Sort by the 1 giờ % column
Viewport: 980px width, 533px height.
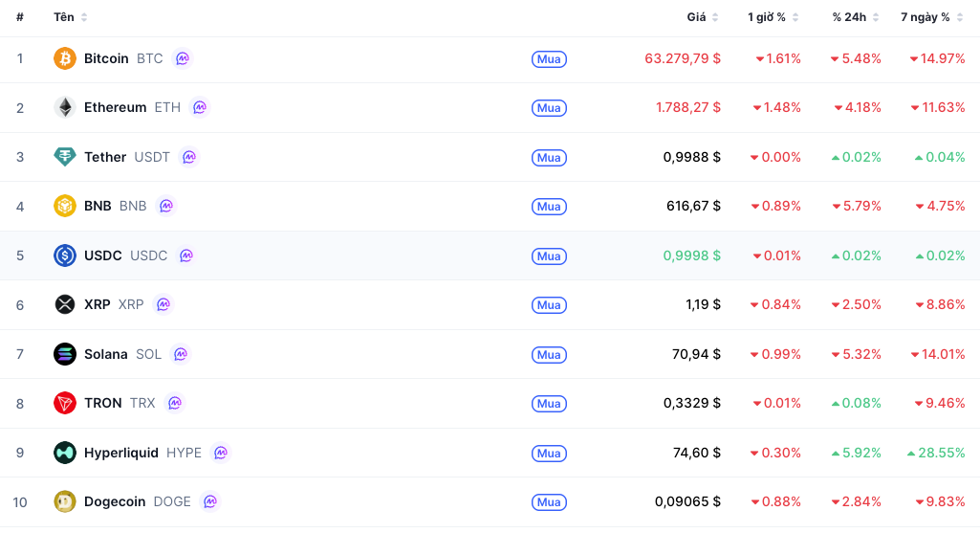coord(773,17)
